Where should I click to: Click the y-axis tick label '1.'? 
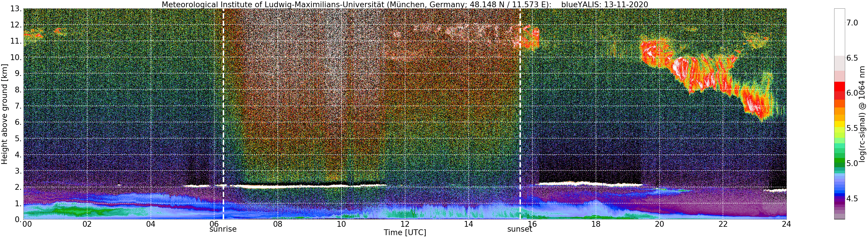pyautogui.click(x=18, y=203)
